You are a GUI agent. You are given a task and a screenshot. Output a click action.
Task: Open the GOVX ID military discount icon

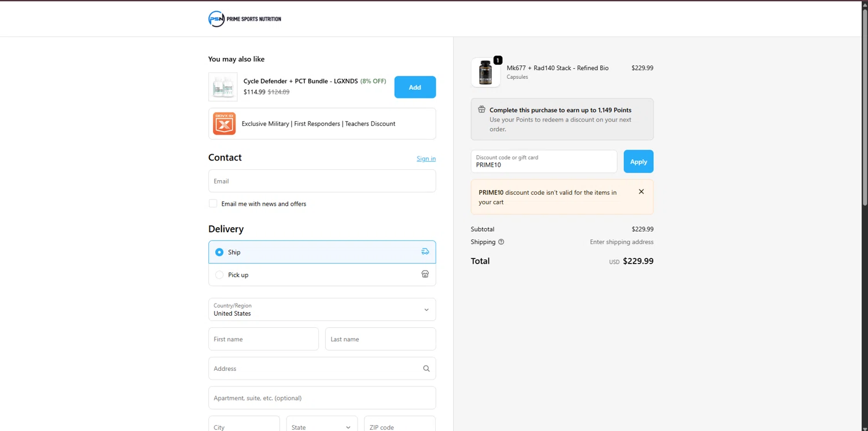224,123
